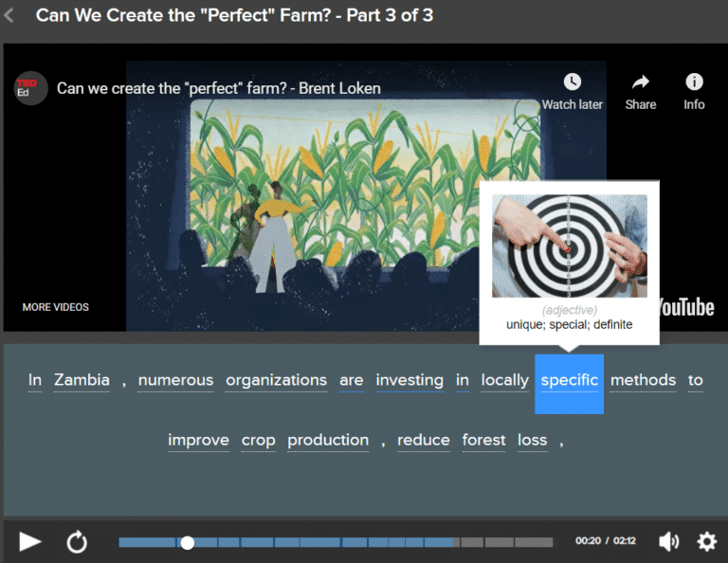
Task: Click the word "investing" in the caption
Action: 409,380
